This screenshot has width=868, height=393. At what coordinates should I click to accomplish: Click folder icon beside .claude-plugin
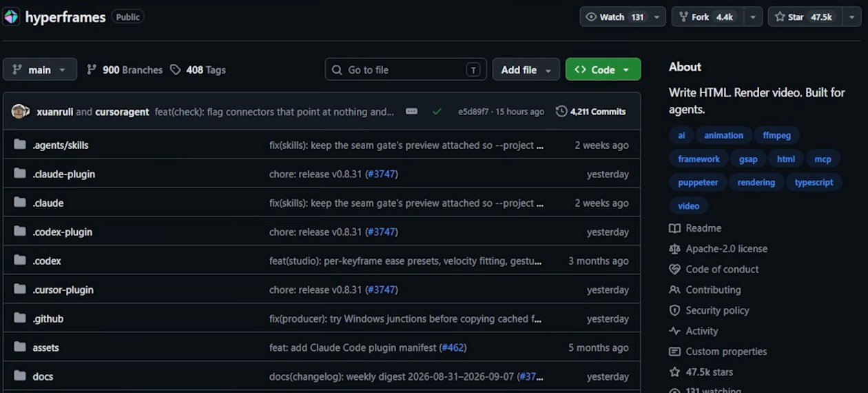tap(19, 174)
